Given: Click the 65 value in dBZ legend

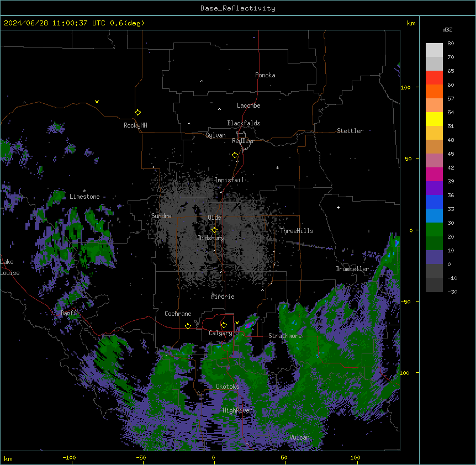Looking at the screenshot, I should (x=451, y=71).
